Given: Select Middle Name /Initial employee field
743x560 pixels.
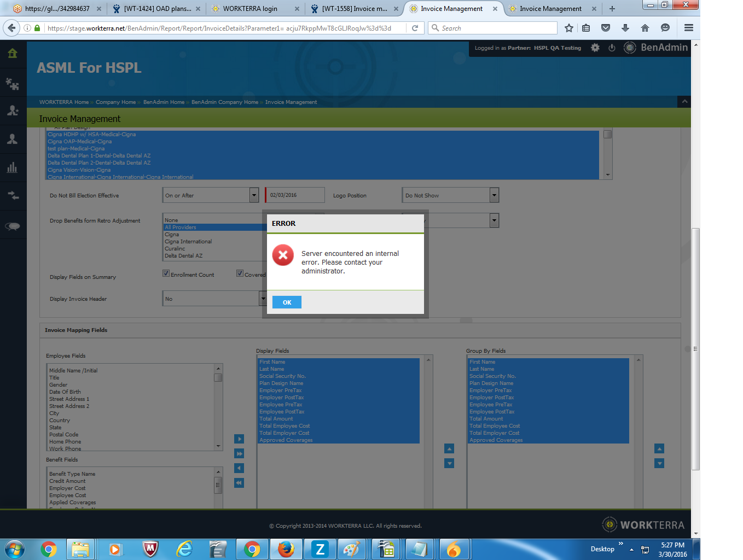Looking at the screenshot, I should tap(73, 371).
